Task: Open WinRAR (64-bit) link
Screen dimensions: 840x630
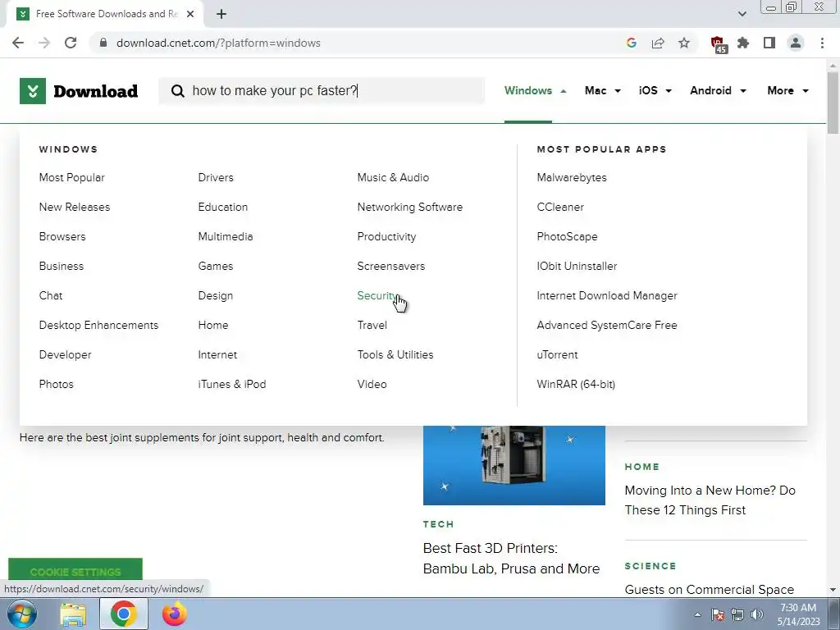Action: pyautogui.click(x=576, y=384)
